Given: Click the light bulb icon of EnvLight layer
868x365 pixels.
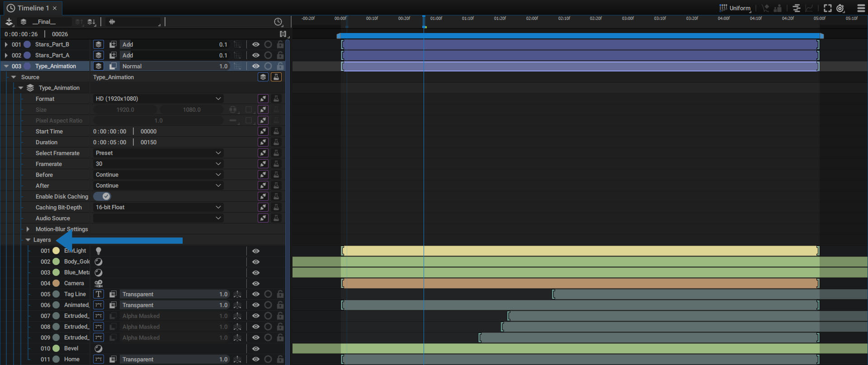Looking at the screenshot, I should point(99,251).
